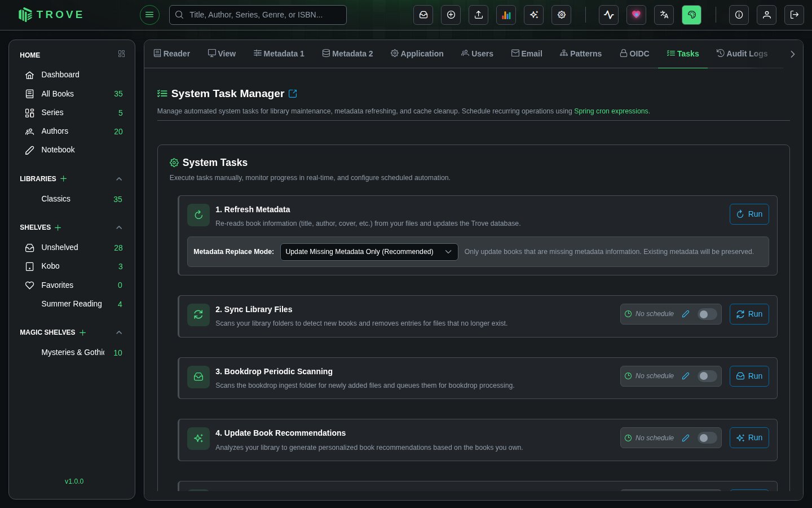Click the upload icon in top bar
The width and height of the screenshot is (812, 508).
click(479, 15)
